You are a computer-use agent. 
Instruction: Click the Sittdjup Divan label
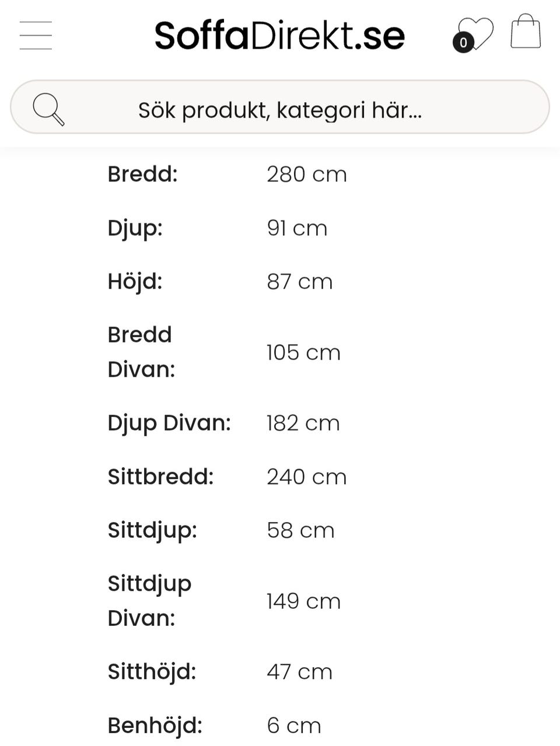click(149, 600)
